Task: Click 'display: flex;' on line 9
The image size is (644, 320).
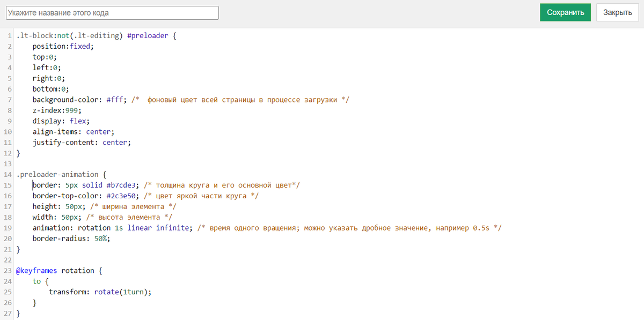Action: pyautogui.click(x=61, y=121)
